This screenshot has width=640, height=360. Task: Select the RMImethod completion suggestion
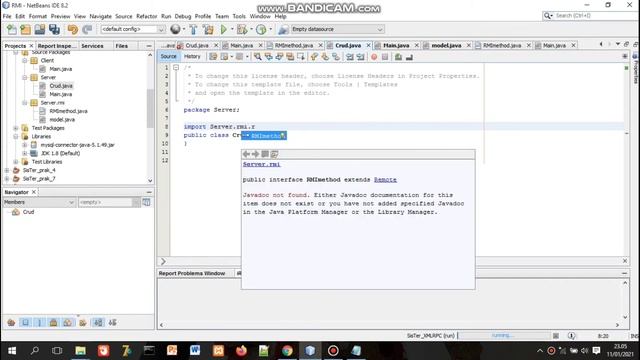click(x=264, y=136)
